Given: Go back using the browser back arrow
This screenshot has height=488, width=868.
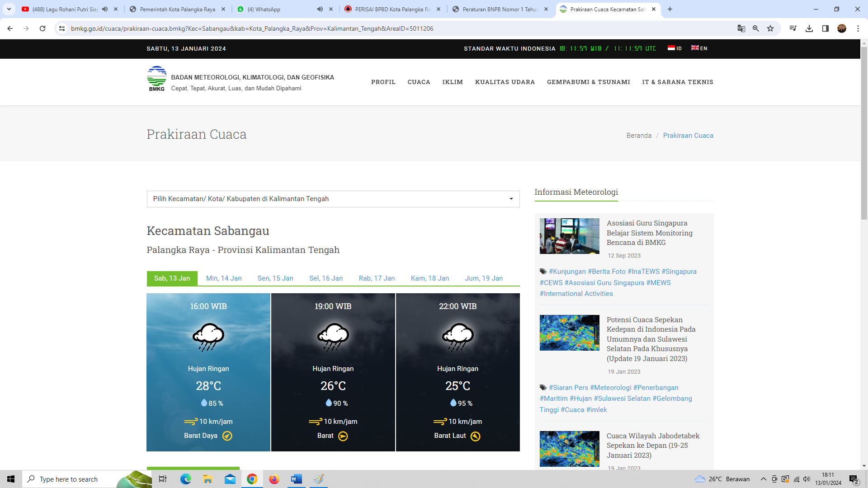Looking at the screenshot, I should (10, 28).
